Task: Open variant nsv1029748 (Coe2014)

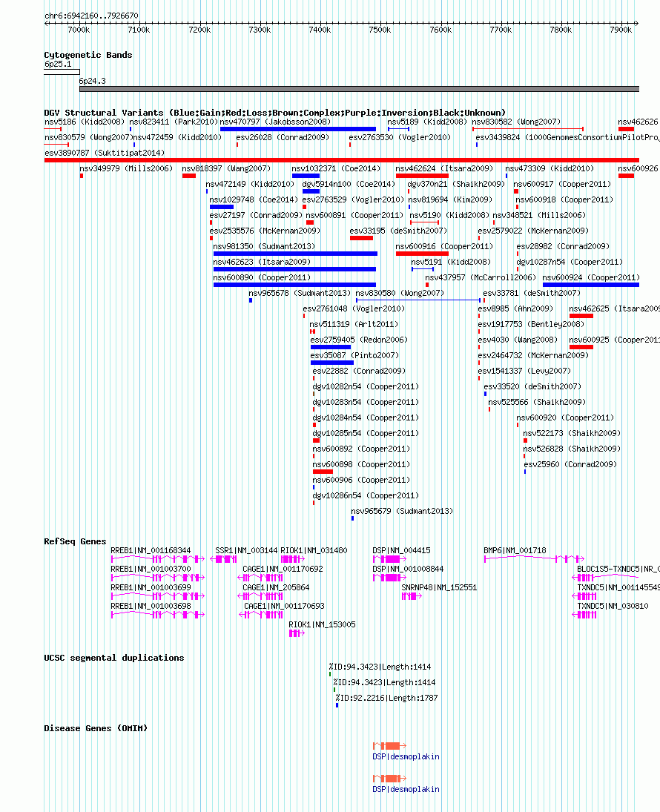Action: 254,200
